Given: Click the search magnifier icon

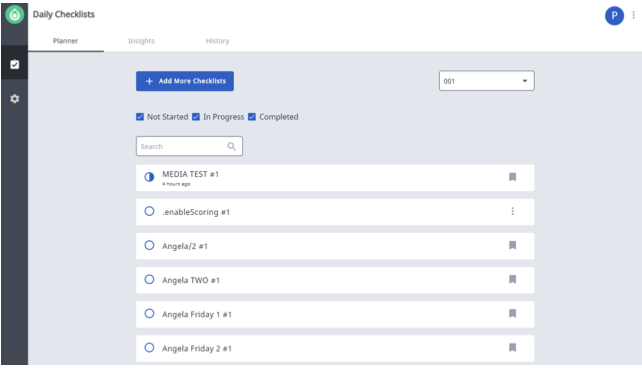Looking at the screenshot, I should 231,146.
